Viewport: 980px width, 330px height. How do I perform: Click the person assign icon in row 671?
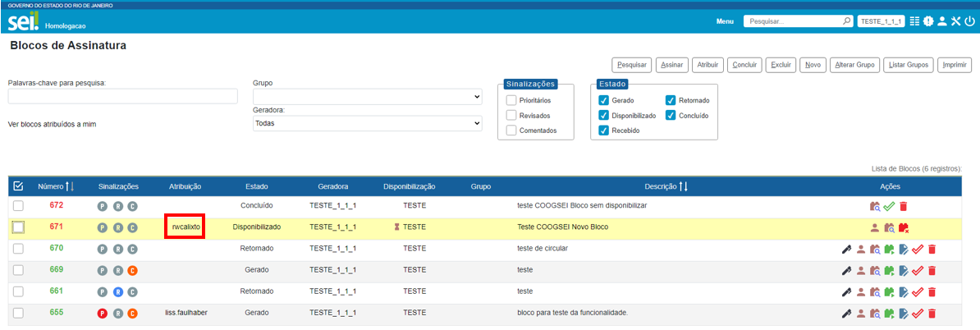875,227
